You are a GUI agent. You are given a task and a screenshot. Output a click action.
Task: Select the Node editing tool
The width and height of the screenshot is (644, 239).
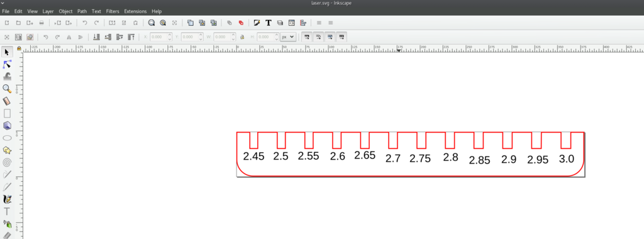point(7,64)
